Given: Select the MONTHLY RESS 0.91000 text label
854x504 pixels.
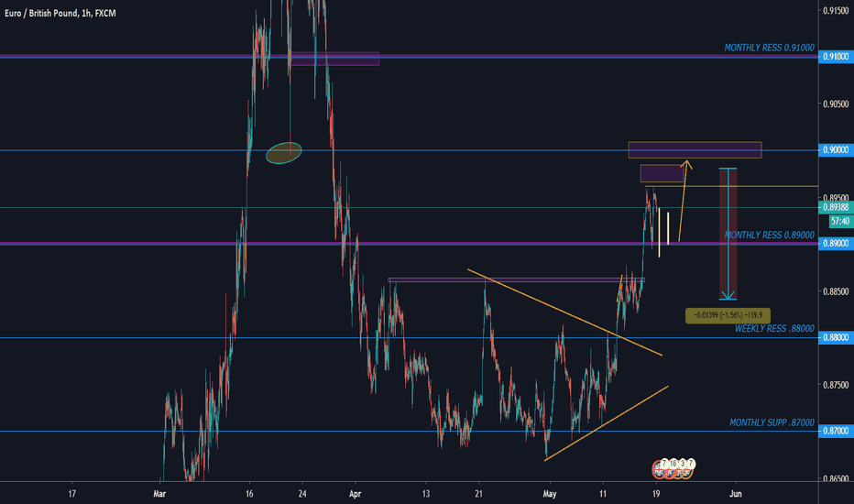Looking at the screenshot, I should pos(769,48).
